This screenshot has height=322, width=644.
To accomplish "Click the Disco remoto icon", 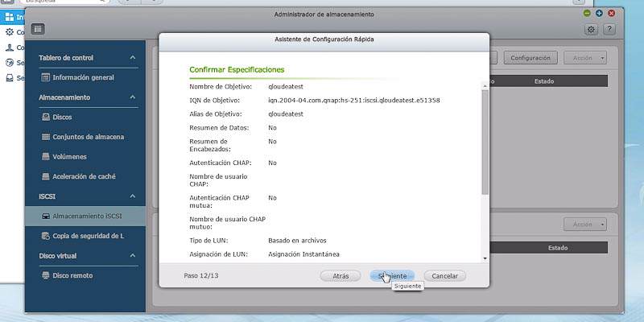I will coord(46,275).
